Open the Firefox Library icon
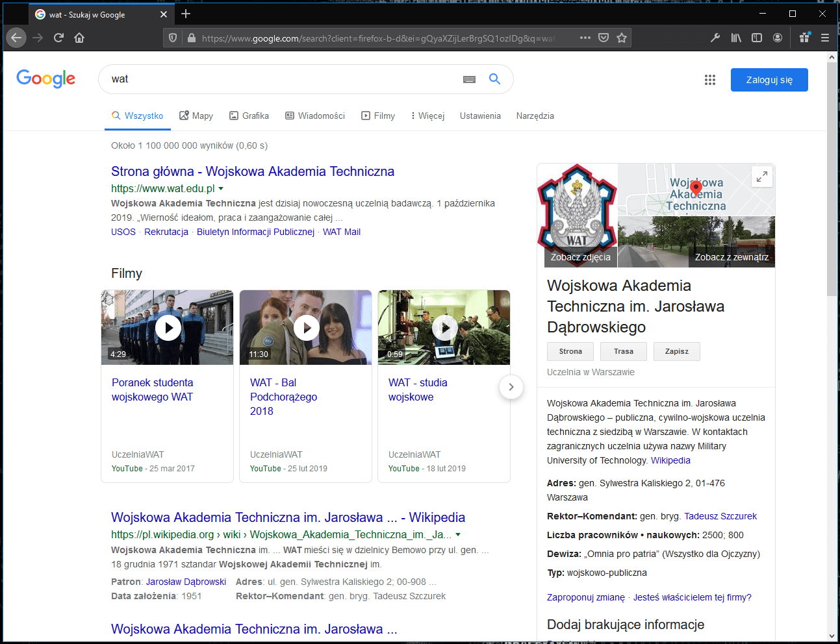 [x=736, y=38]
